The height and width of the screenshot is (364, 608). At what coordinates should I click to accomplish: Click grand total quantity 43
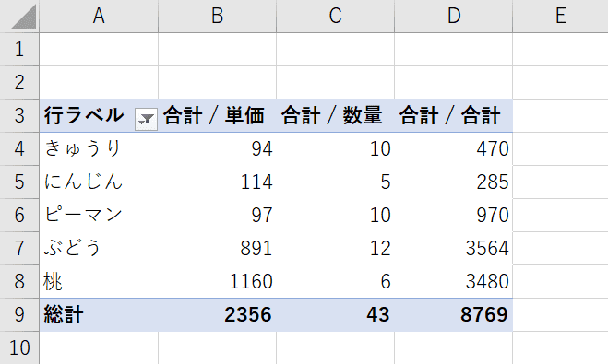pos(336,314)
